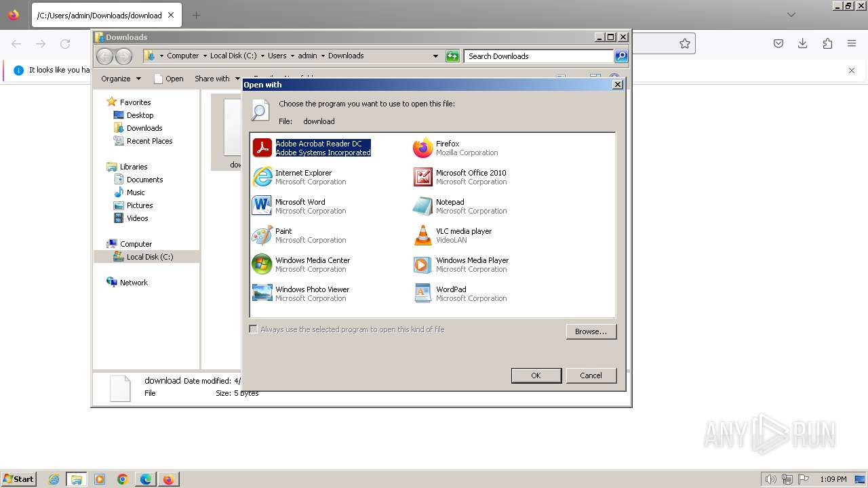Screen dimensions: 868x488
Task: Open Recent Places in navigation pane
Action: [x=149, y=141]
